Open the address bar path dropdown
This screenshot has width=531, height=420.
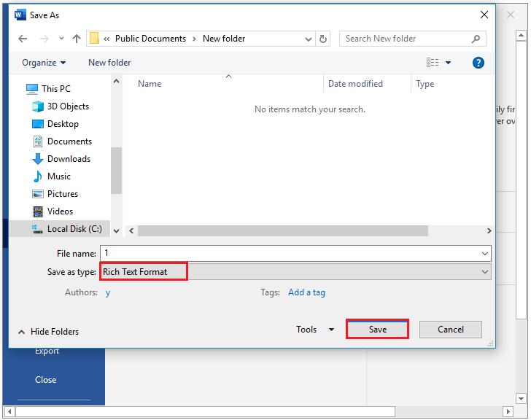tap(308, 39)
